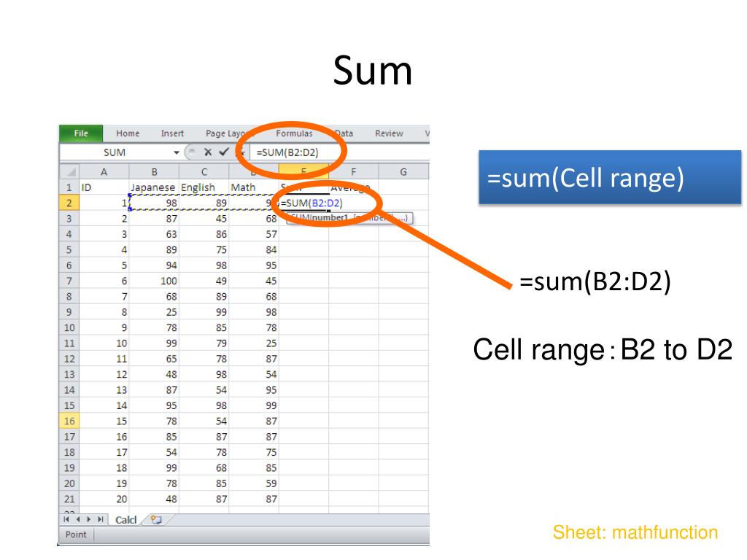Click the Sheet: mathfunction label
This screenshot has height=560, width=747.
(x=635, y=532)
